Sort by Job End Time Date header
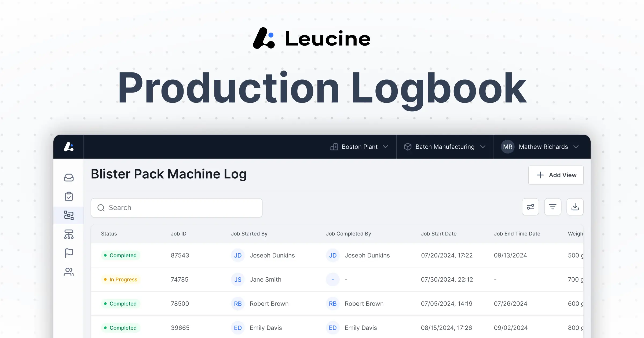 [517, 234]
